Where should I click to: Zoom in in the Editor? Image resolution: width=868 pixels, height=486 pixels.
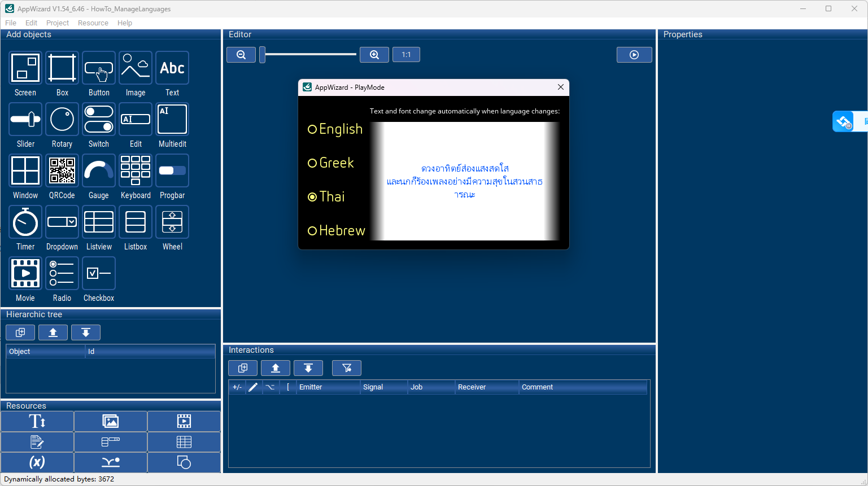click(x=374, y=55)
